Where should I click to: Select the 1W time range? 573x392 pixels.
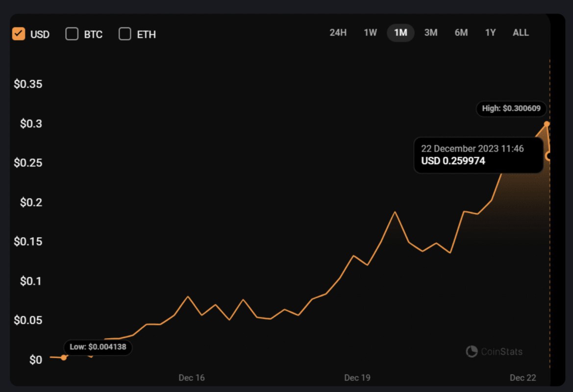pyautogui.click(x=370, y=33)
